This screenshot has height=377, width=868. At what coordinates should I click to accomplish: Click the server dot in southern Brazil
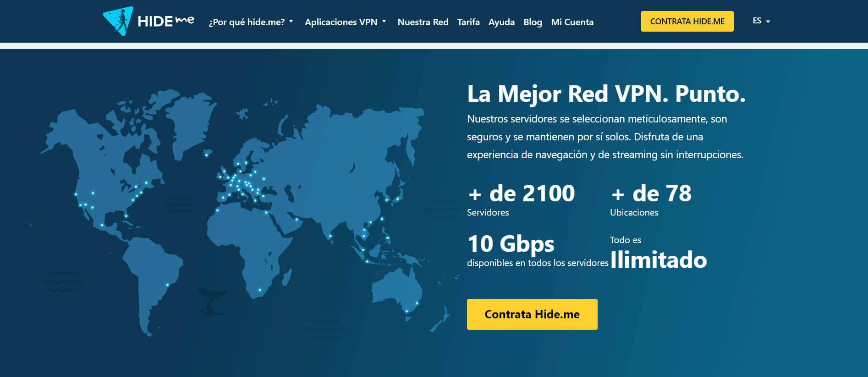pyautogui.click(x=167, y=285)
